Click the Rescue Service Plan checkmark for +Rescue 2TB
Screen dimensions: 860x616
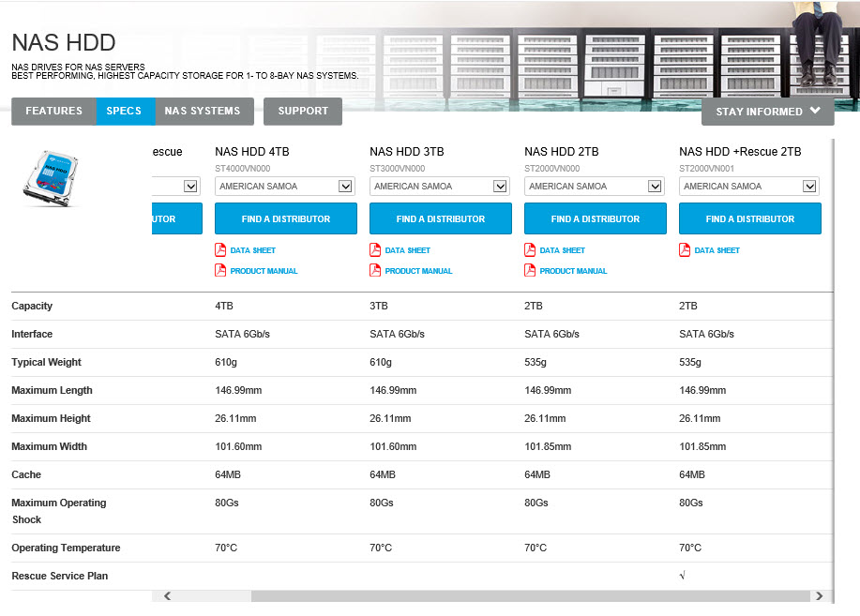tap(683, 576)
